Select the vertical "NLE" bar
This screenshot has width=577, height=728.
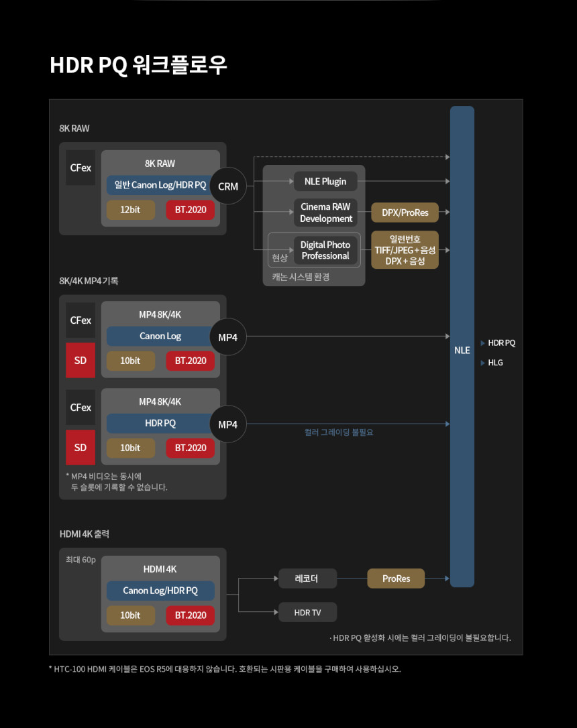coord(462,347)
